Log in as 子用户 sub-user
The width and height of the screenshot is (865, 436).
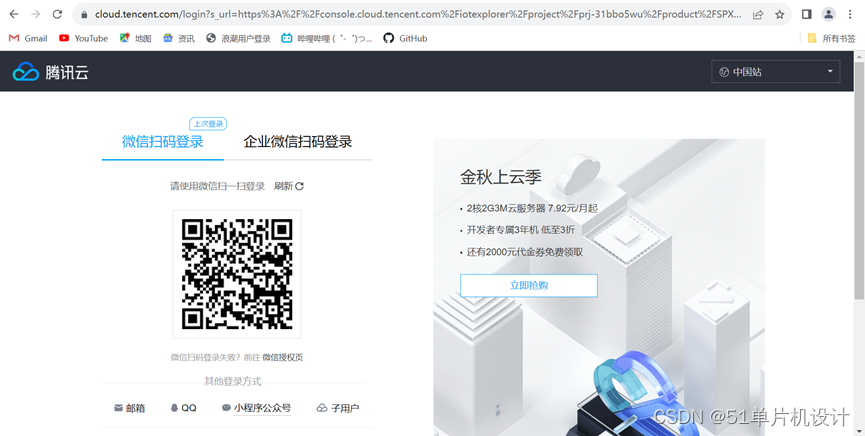click(x=338, y=408)
